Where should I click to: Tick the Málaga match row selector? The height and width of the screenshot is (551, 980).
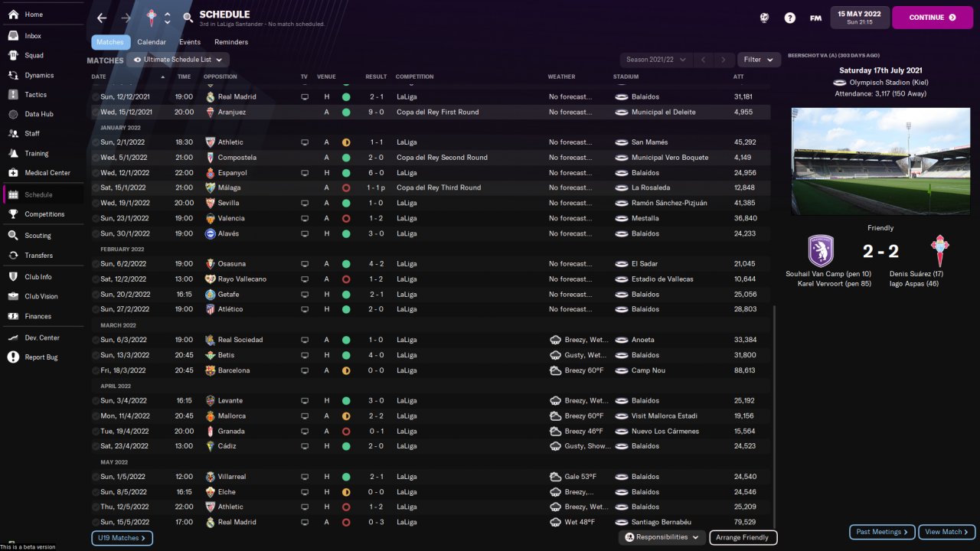pyautogui.click(x=96, y=187)
